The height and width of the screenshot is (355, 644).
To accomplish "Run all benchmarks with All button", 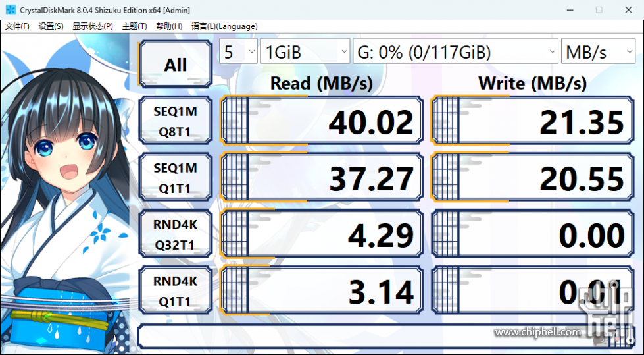I will coord(176,64).
